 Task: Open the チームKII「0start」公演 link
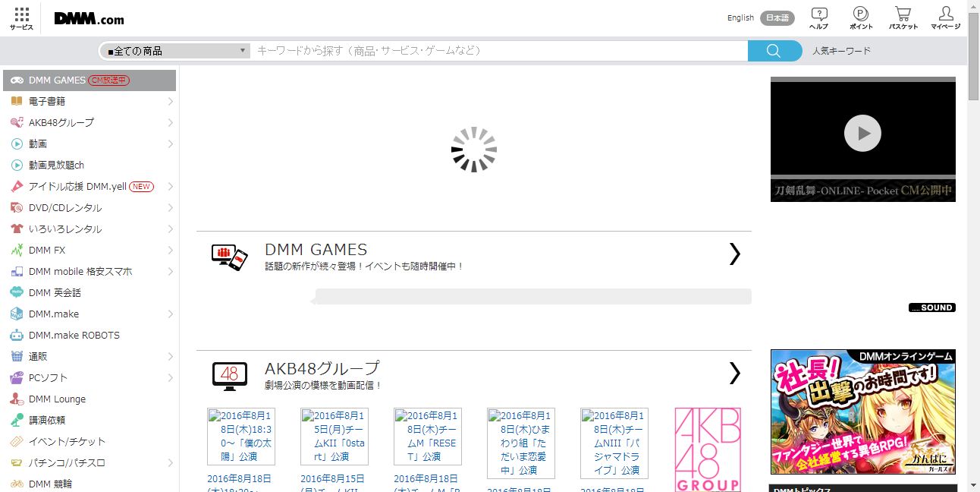tap(335, 437)
